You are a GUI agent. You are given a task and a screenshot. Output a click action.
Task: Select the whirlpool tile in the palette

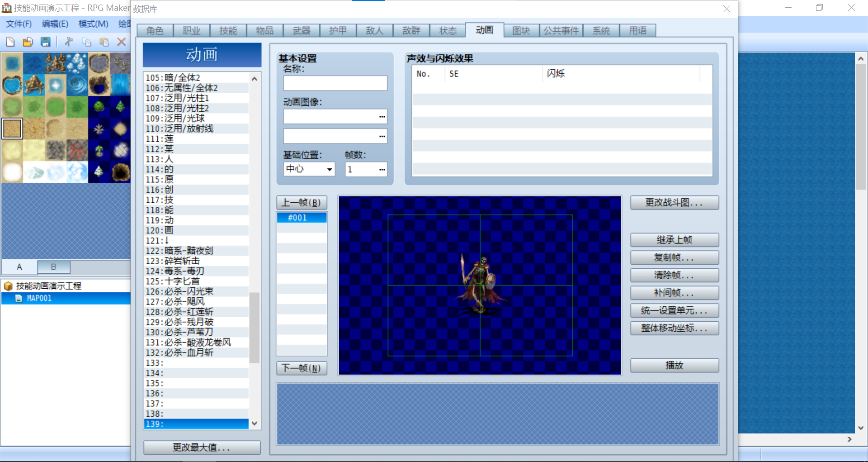pyautogui.click(x=77, y=85)
